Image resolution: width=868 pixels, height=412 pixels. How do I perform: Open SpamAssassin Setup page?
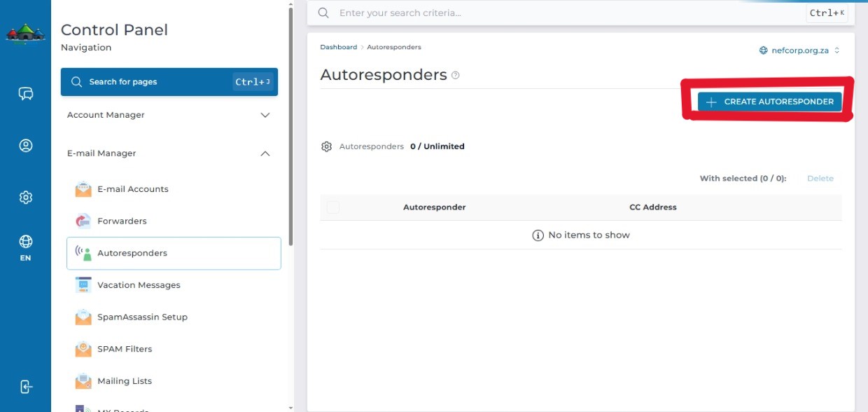point(174,317)
